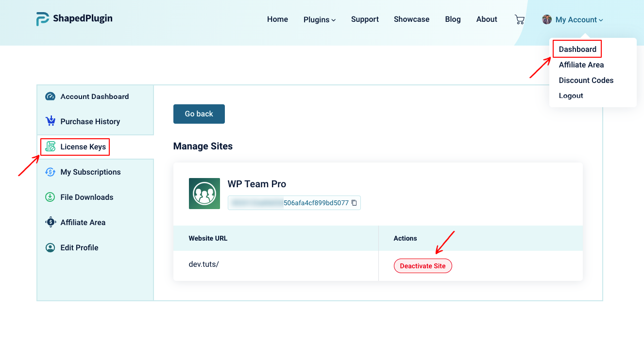Open Account Dashboard in the sidebar
Screen dimensions: 644x342
tap(95, 97)
